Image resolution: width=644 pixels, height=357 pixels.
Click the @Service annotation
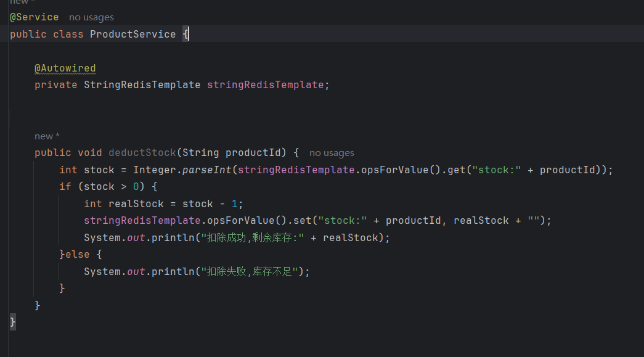coord(35,17)
